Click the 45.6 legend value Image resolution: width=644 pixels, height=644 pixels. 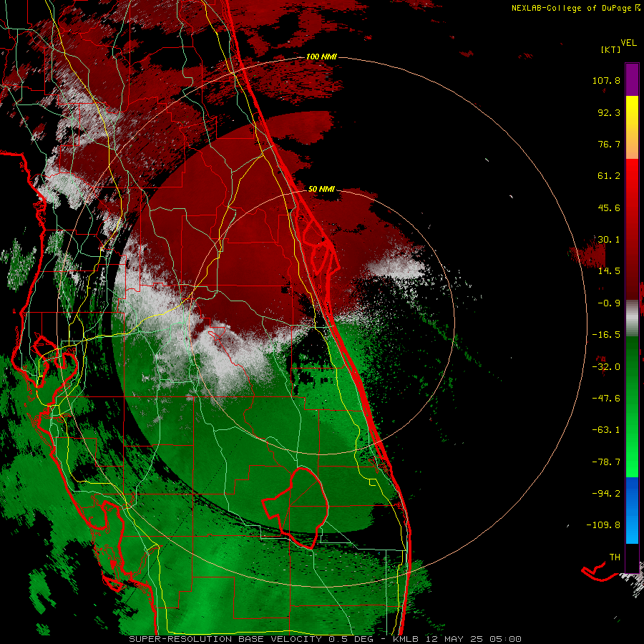[609, 208]
